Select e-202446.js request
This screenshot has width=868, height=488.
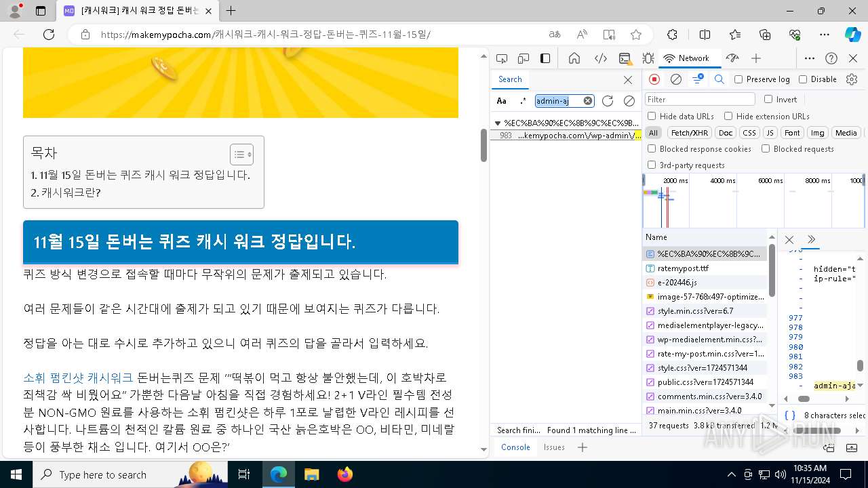pos(705,283)
